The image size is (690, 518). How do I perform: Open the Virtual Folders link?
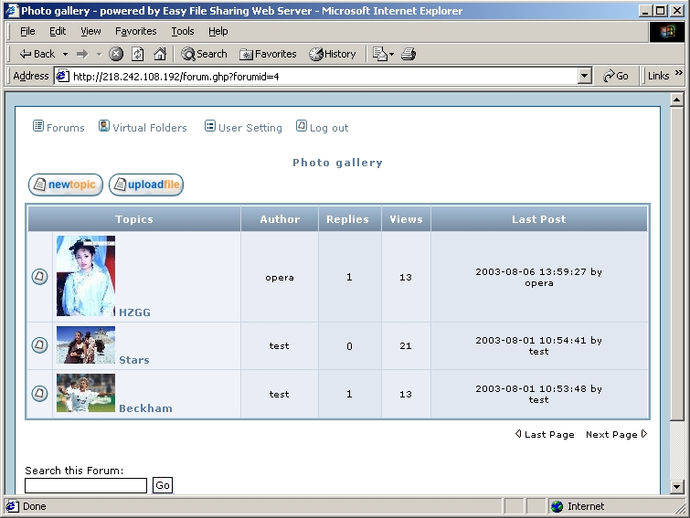point(150,128)
